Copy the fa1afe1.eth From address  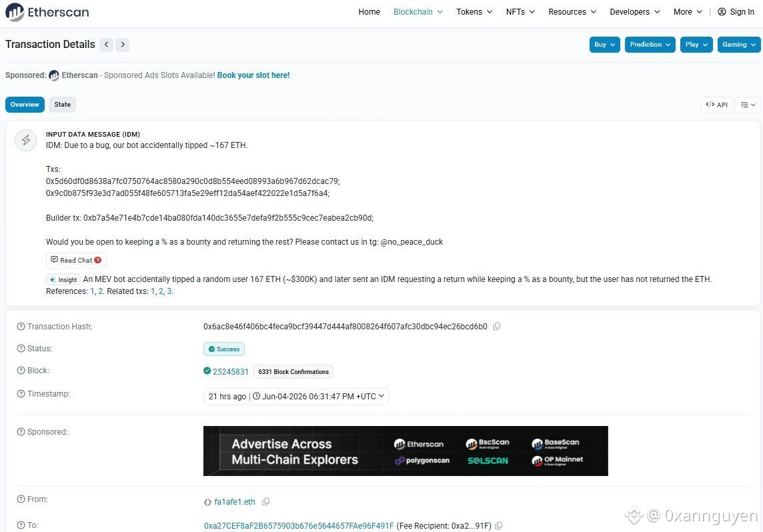pos(265,501)
